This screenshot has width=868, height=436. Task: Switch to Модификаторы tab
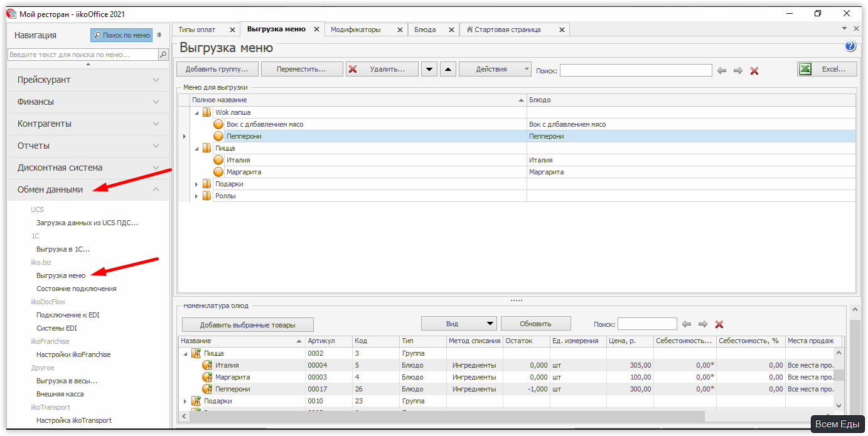tap(355, 29)
